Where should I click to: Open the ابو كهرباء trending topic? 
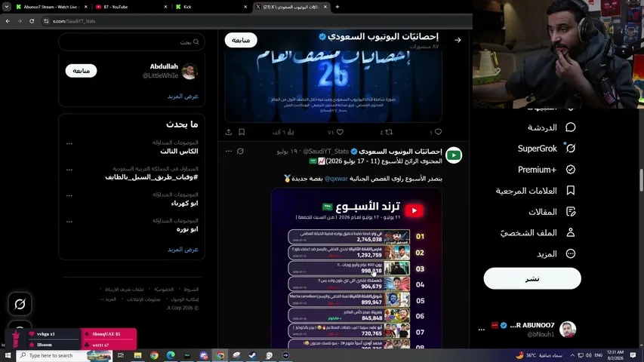[x=185, y=203]
